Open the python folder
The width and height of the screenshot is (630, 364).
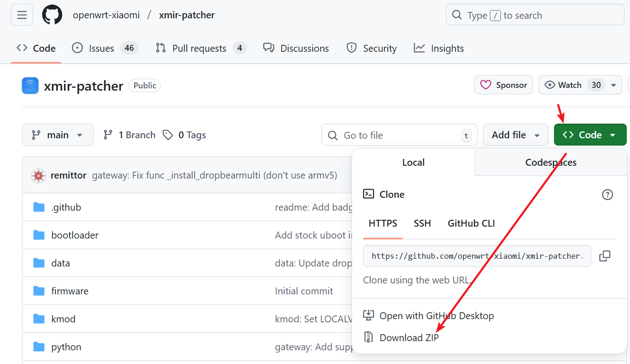pos(66,347)
